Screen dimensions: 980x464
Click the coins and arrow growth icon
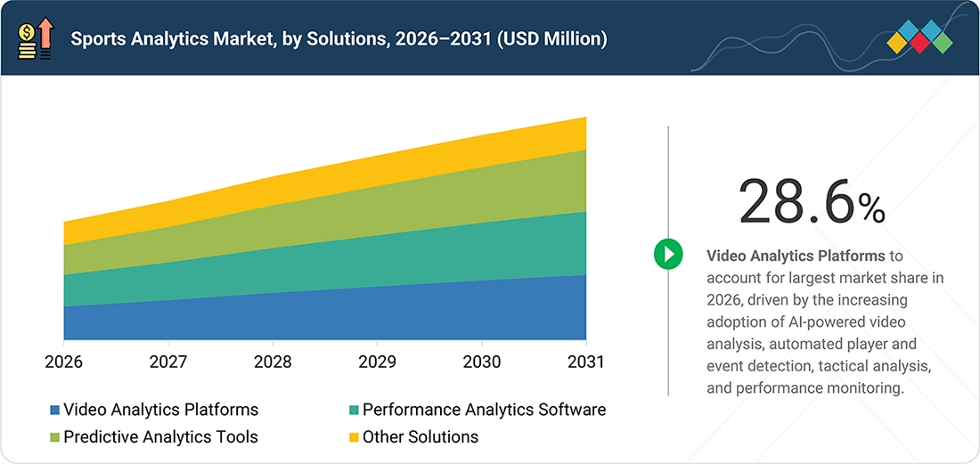point(37,38)
